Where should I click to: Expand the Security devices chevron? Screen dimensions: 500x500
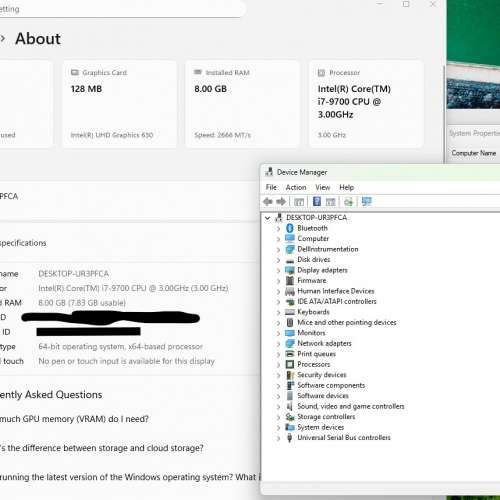tap(279, 375)
